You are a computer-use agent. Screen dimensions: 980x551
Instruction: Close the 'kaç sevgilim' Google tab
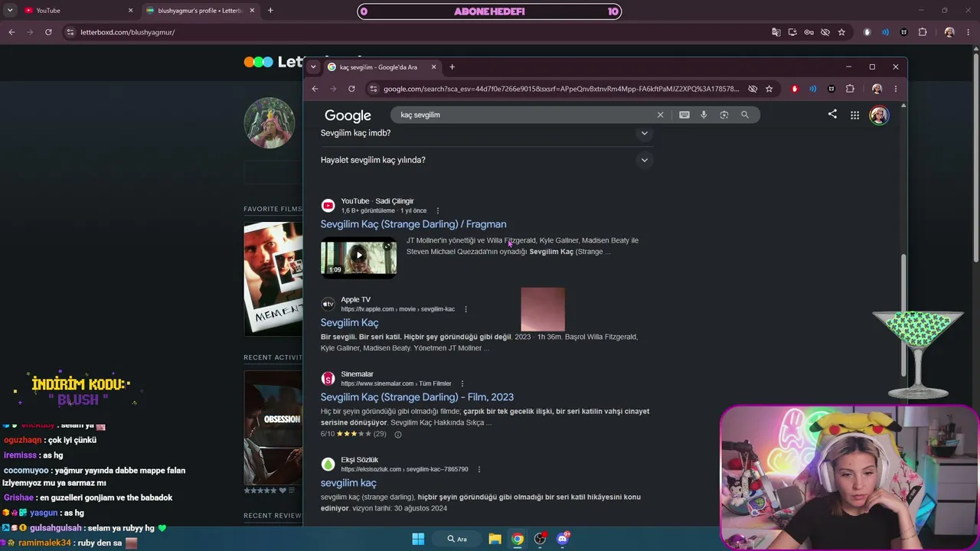(433, 67)
